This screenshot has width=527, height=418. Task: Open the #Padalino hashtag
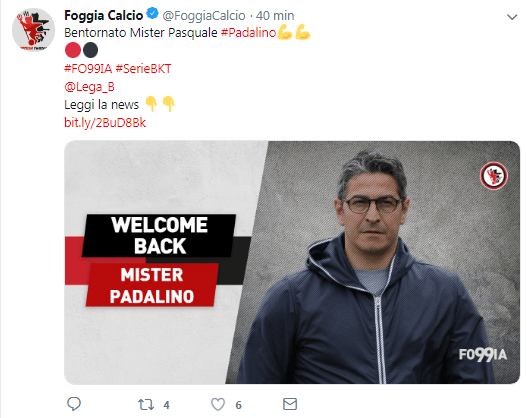(x=248, y=33)
